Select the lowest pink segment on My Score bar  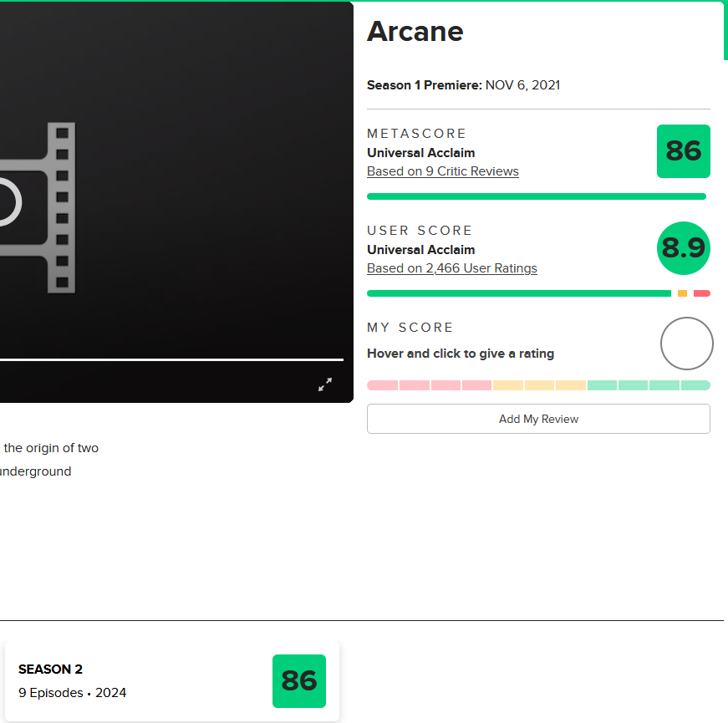[x=382, y=385]
